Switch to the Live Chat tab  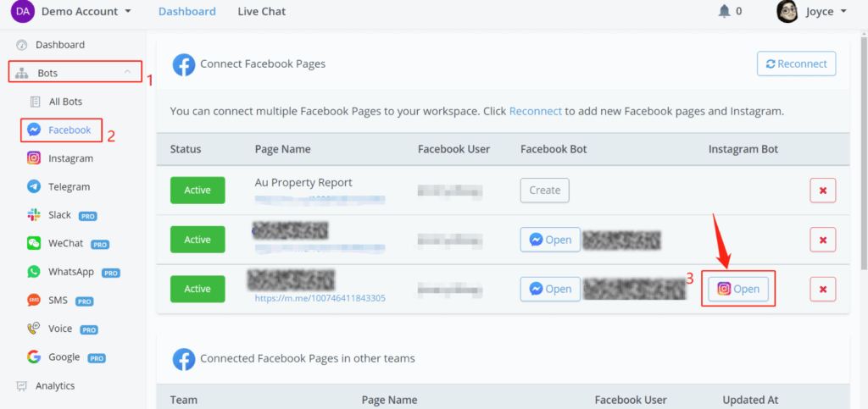pos(261,12)
